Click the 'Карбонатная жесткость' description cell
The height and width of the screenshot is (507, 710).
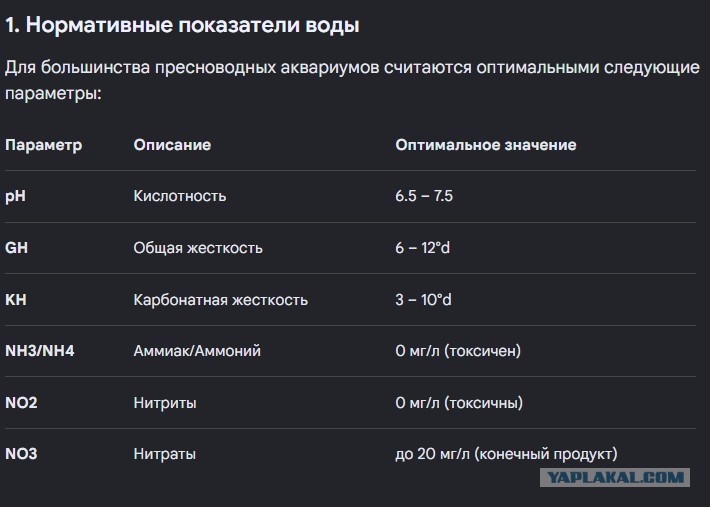(221, 300)
